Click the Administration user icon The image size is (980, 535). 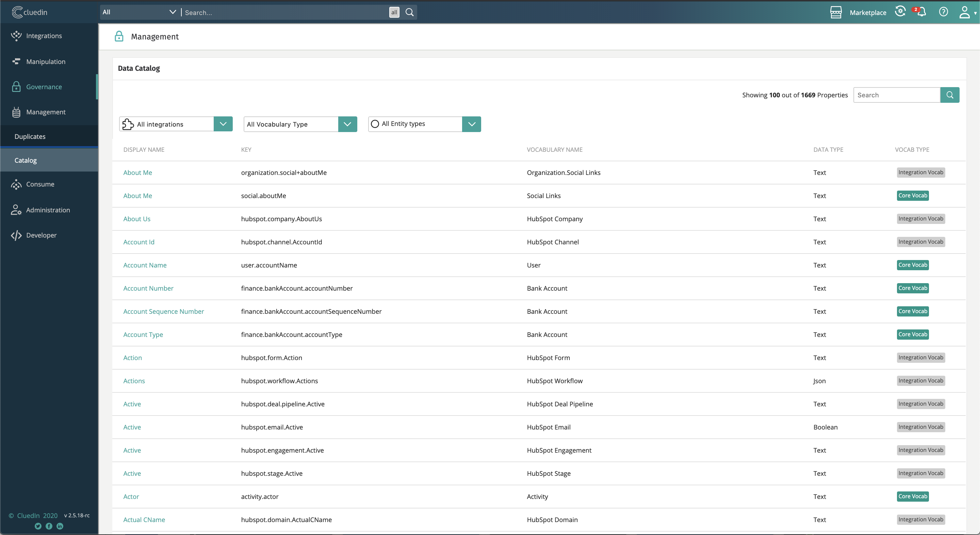pyautogui.click(x=16, y=210)
